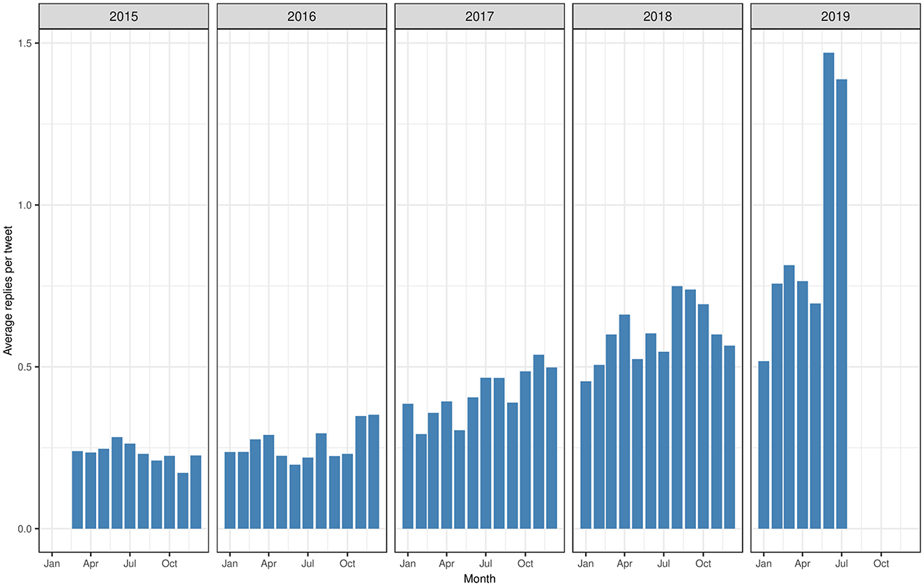The height and width of the screenshot is (586, 924).
Task: Click the 1.0 y-axis tick label
Action: point(26,205)
